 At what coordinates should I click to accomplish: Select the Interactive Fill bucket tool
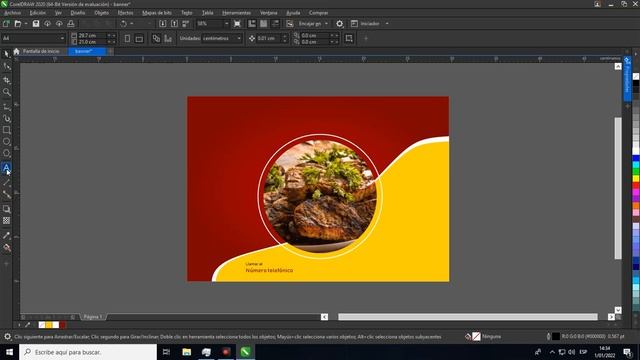click(x=7, y=247)
